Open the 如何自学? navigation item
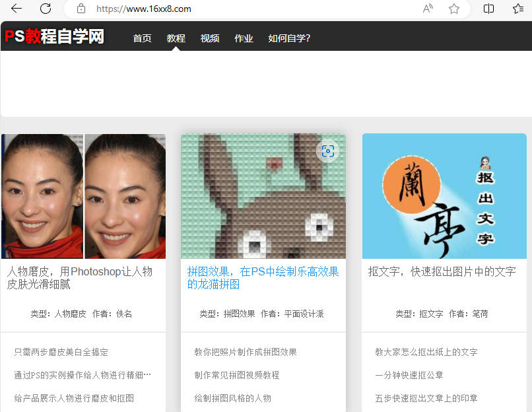Screen dimensions: 532x412 coord(289,38)
